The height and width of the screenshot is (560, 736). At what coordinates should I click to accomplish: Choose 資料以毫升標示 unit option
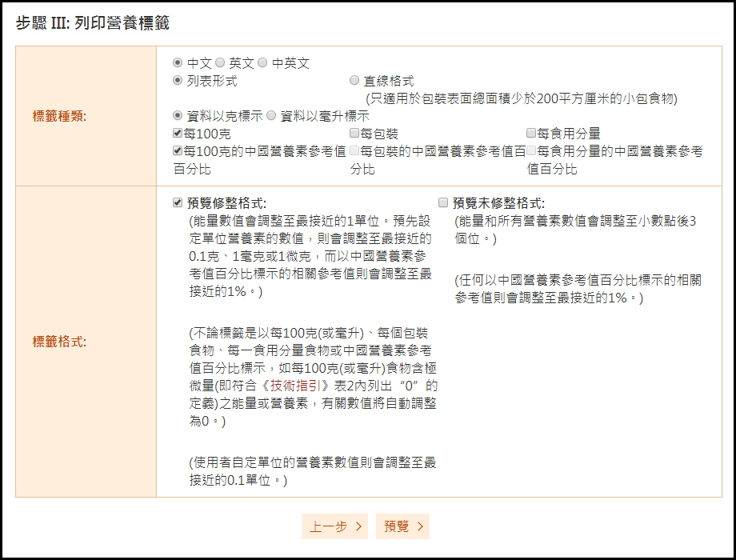[x=271, y=116]
